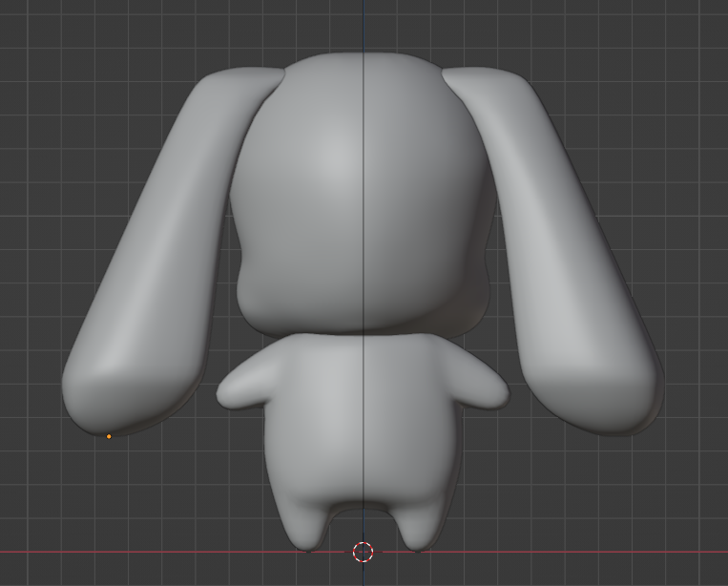Click the 3D cursor at the model's feet
This screenshot has height=586, width=728.
click(363, 552)
